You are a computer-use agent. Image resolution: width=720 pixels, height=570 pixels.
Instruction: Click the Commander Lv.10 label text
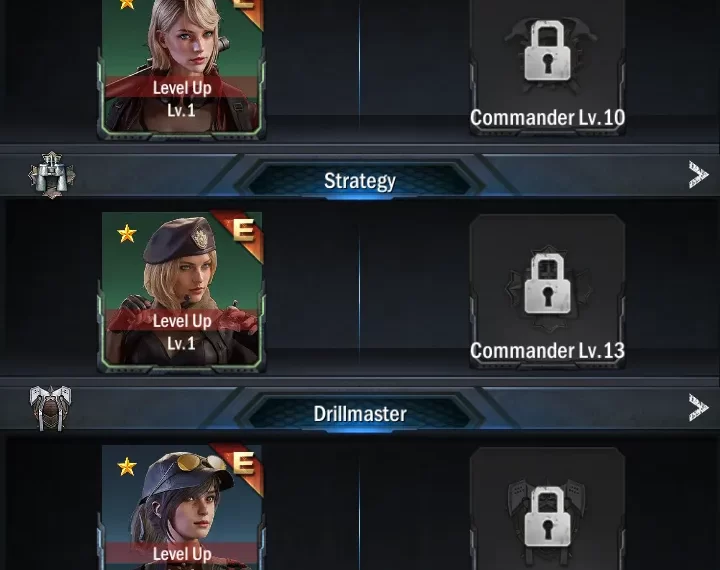[547, 118]
